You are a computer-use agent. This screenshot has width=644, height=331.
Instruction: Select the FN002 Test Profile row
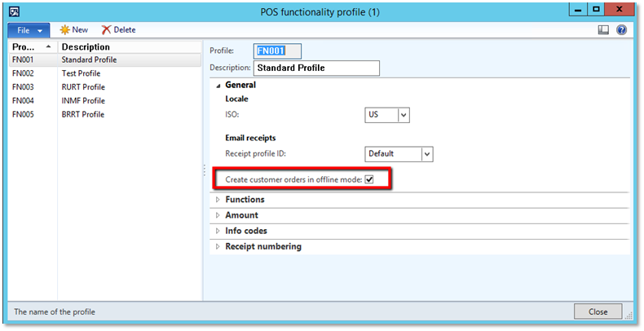pyautogui.click(x=82, y=73)
